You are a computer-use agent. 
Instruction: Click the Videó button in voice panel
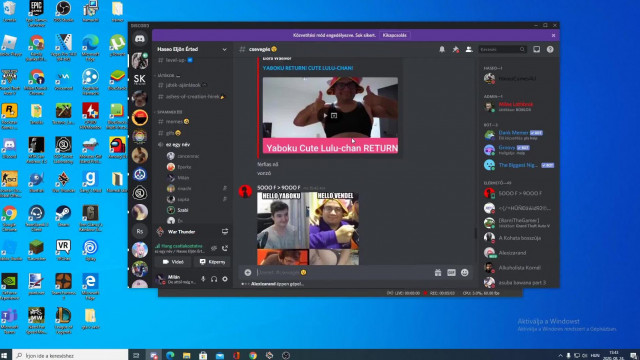click(173, 262)
